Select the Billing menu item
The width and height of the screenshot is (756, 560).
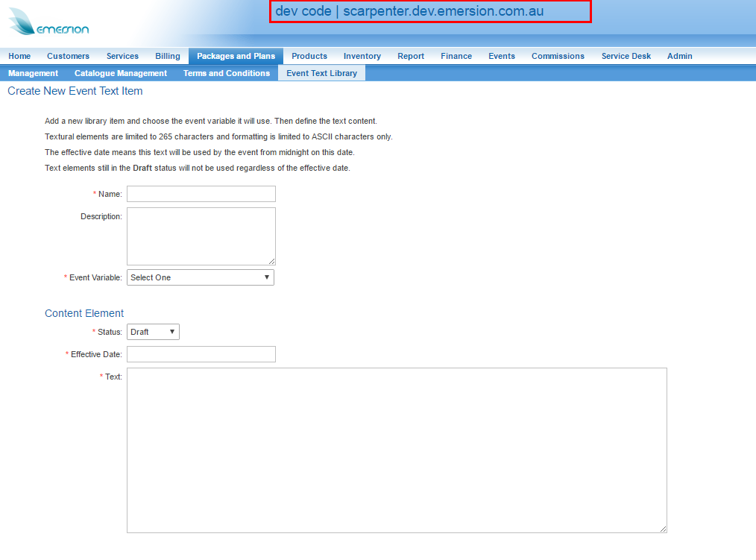[x=168, y=56]
